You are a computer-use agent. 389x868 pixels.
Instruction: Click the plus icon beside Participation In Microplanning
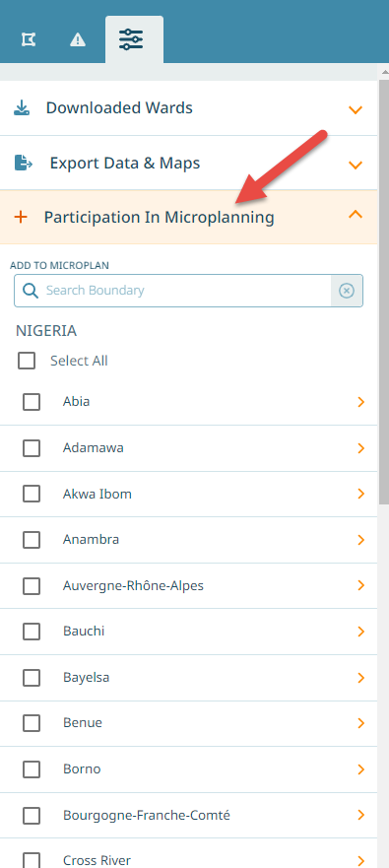point(21,217)
